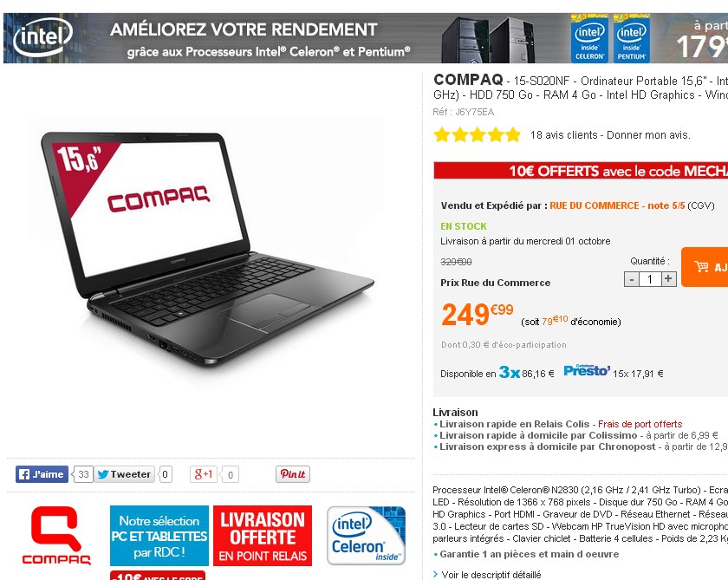The height and width of the screenshot is (580, 728).
Task: Increase quantity with the plus button
Action: coord(668,278)
